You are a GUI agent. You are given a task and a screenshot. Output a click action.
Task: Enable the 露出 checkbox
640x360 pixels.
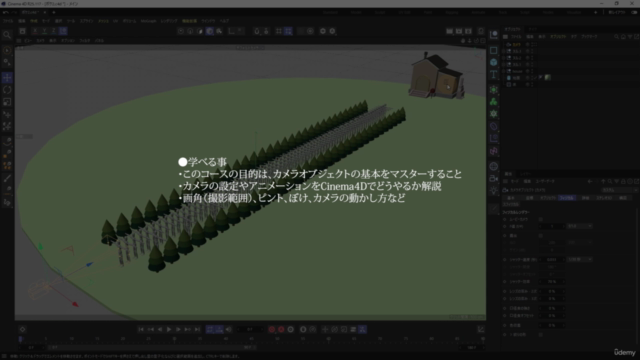click(540, 236)
